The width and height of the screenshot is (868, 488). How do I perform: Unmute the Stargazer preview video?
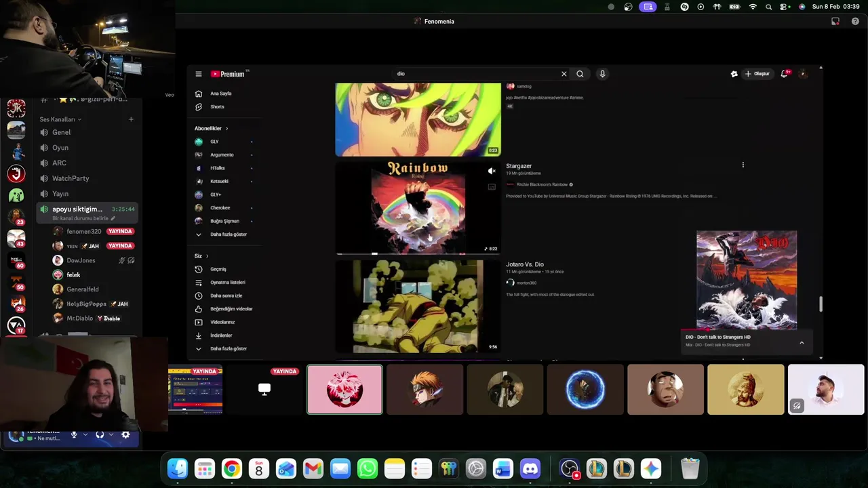click(492, 171)
